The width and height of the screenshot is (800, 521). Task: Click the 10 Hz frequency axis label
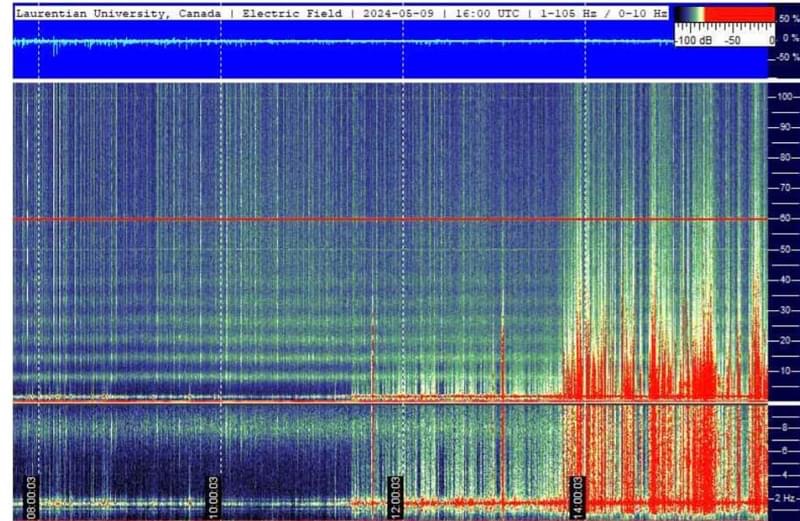(785, 371)
